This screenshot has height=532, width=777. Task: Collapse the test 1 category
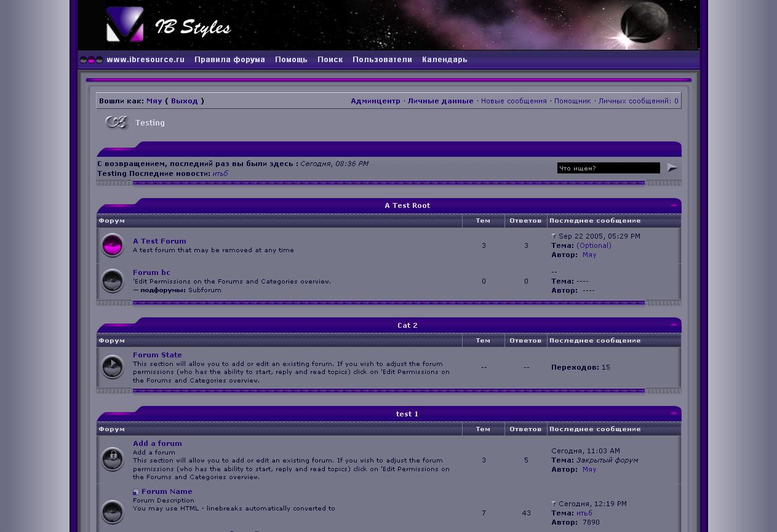[x=674, y=414]
